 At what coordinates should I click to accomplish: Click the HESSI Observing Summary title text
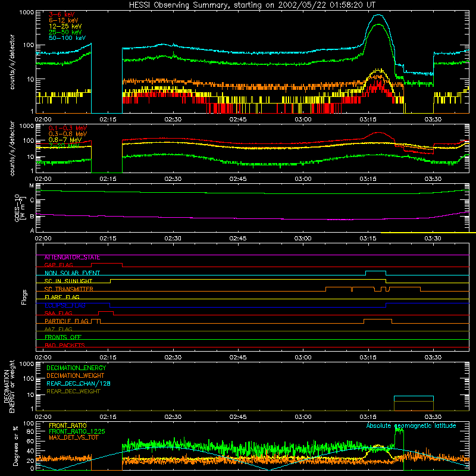(252, 5)
